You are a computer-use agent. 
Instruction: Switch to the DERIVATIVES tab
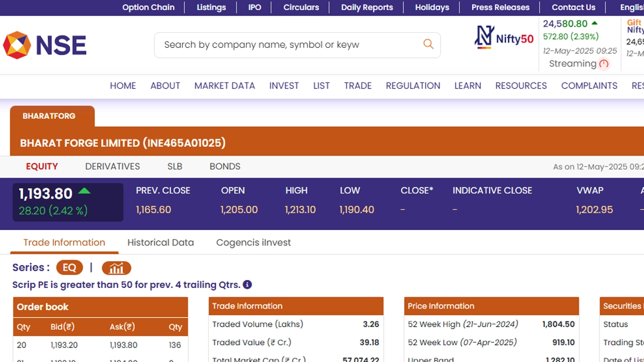point(113,166)
